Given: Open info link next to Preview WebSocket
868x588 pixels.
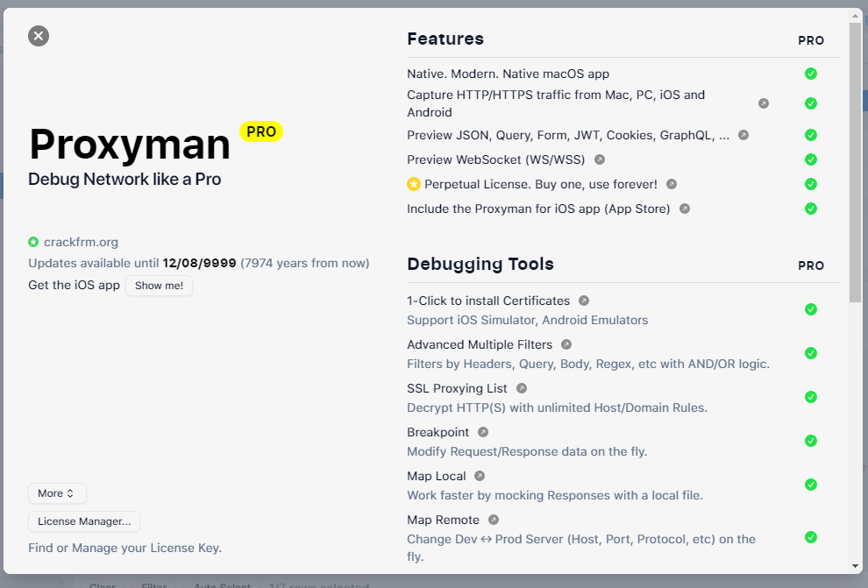Looking at the screenshot, I should (600, 159).
